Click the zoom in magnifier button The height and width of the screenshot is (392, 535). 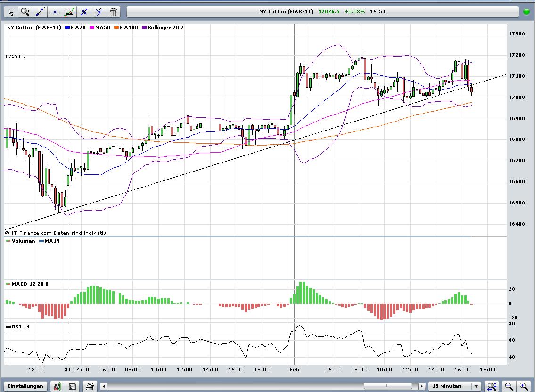(524, 386)
